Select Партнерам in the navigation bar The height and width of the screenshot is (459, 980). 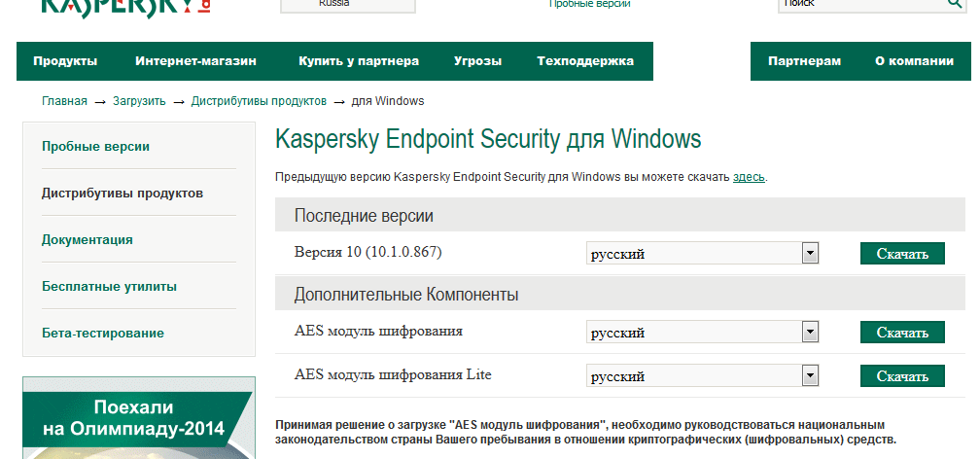coord(804,61)
